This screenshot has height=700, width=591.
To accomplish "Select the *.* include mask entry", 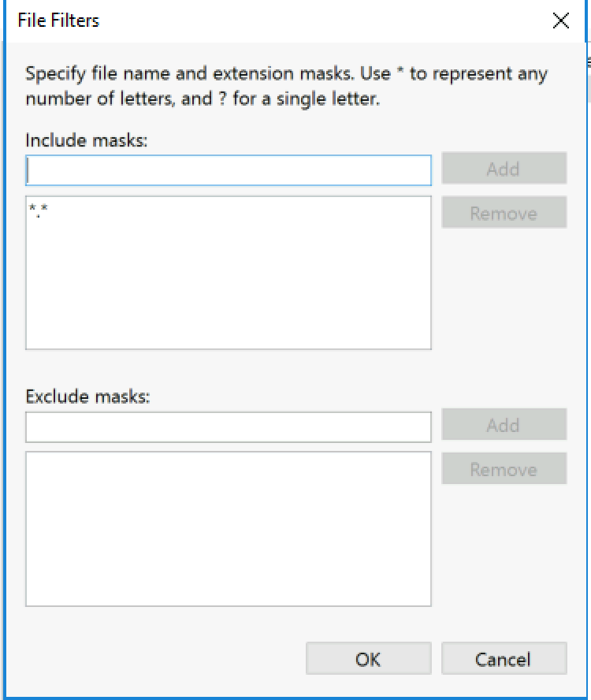I will tap(38, 210).
